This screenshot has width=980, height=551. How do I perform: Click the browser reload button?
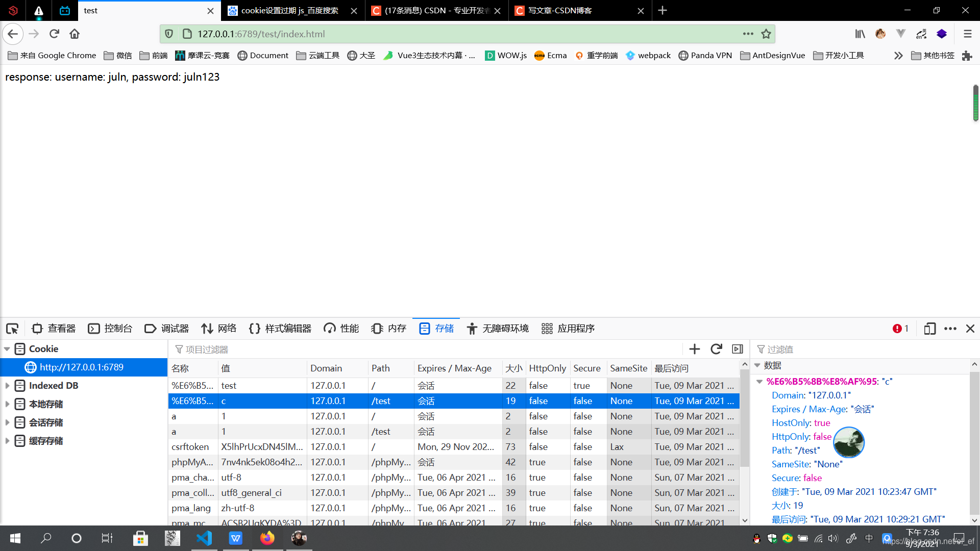coord(54,34)
